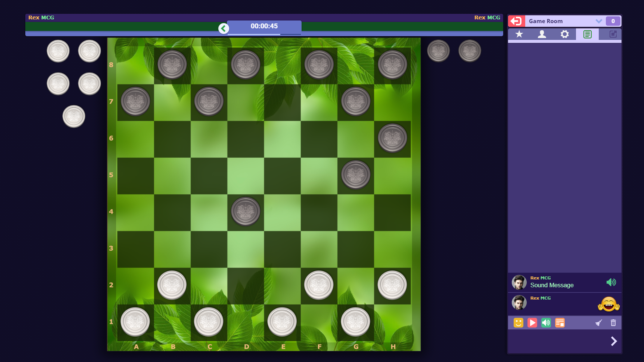Viewport: 644px width, 362px height.
Task: Expand the Game Room dropdown chevron
Action: [598, 21]
